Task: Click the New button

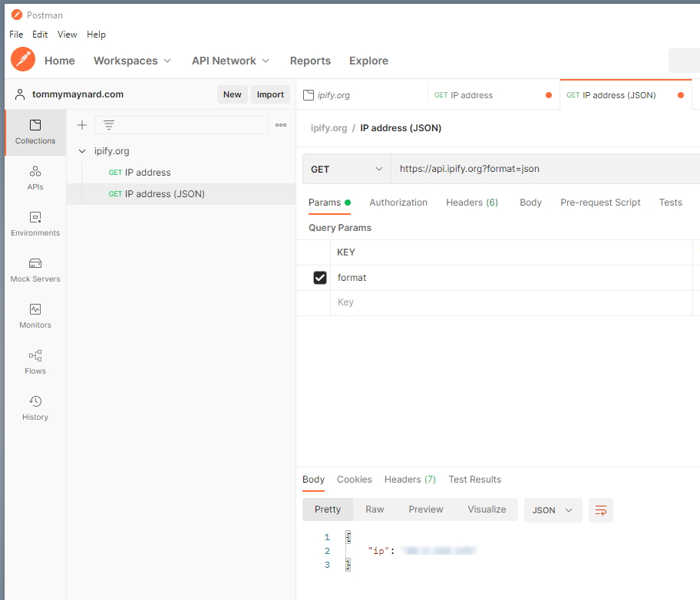Action: (x=233, y=94)
